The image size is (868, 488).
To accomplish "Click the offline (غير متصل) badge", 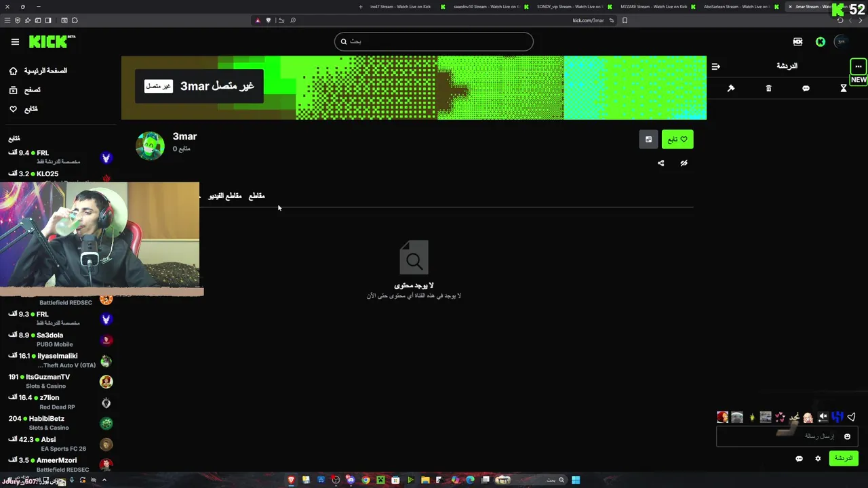I will (x=159, y=86).
